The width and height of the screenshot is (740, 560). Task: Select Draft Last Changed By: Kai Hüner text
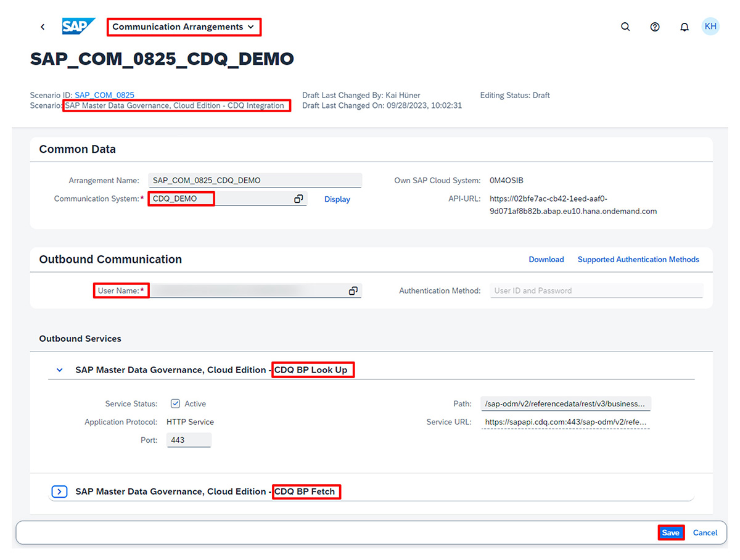pyautogui.click(x=360, y=95)
